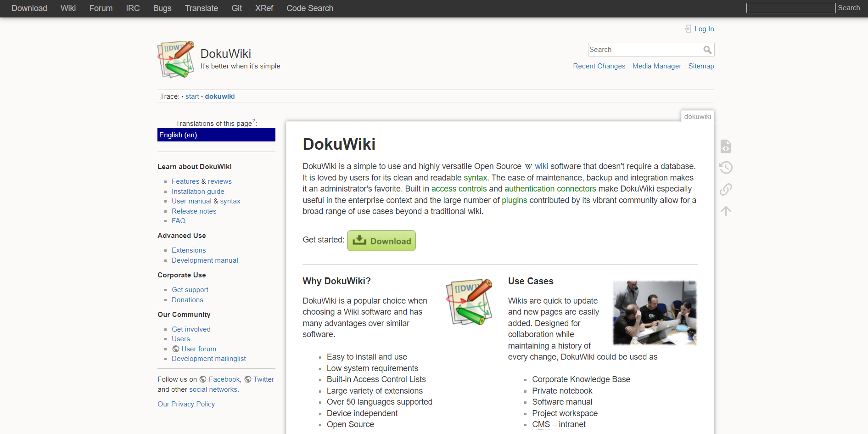Open the Extensions link
Image resolution: width=868 pixels, height=434 pixels.
[189, 250]
